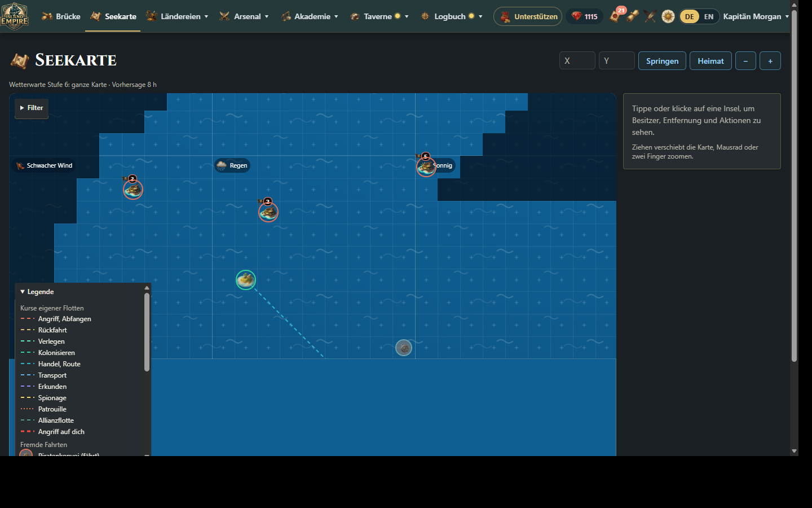Select the pirate island with badge 5

[x=426, y=167]
